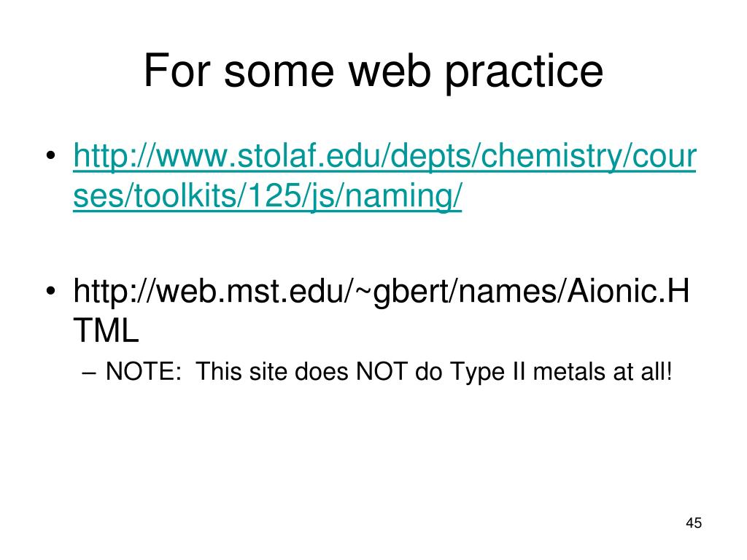Click the 'TML' continuation of the second URL

tap(106, 330)
